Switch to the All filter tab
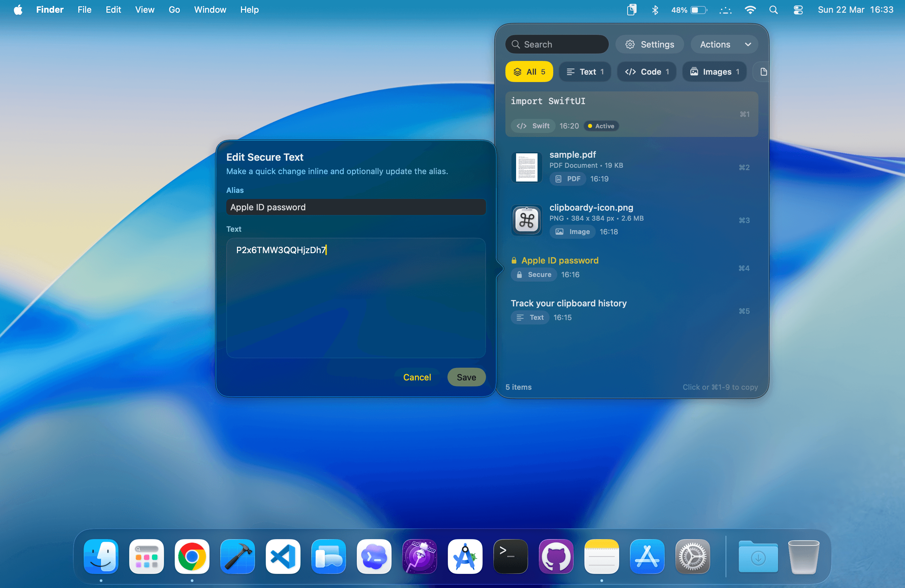This screenshot has height=588, width=905. pos(528,72)
